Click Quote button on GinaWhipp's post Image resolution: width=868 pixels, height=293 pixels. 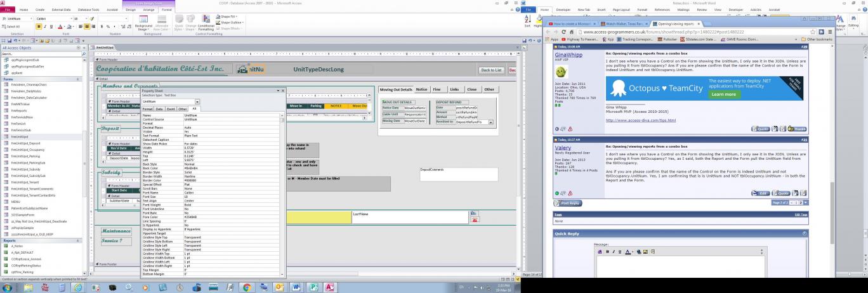[x=762, y=129]
